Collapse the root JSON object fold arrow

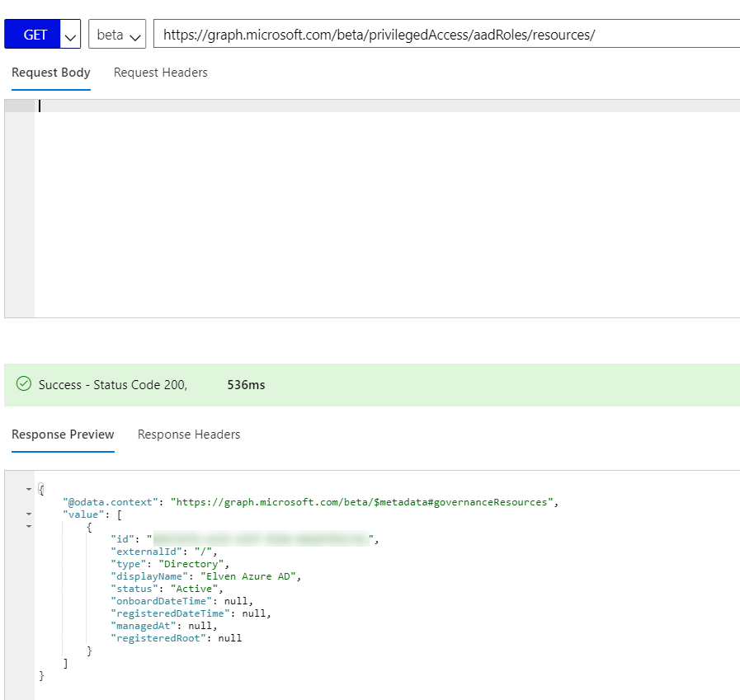(30, 489)
